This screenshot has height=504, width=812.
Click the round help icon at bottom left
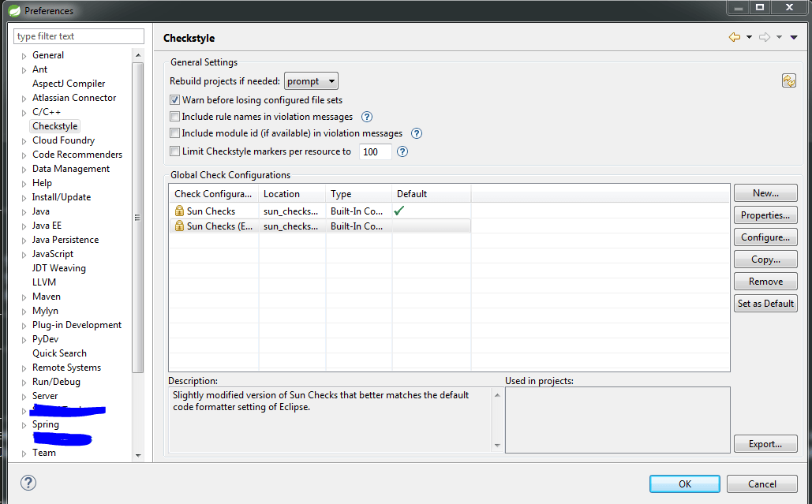28,483
